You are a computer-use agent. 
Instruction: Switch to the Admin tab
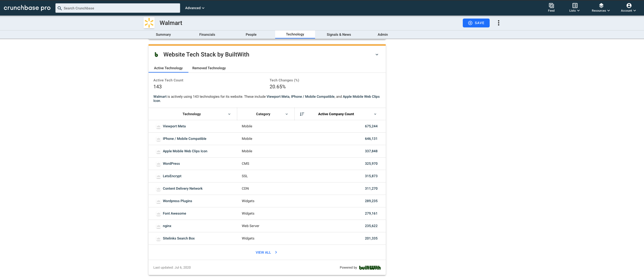[383, 35]
